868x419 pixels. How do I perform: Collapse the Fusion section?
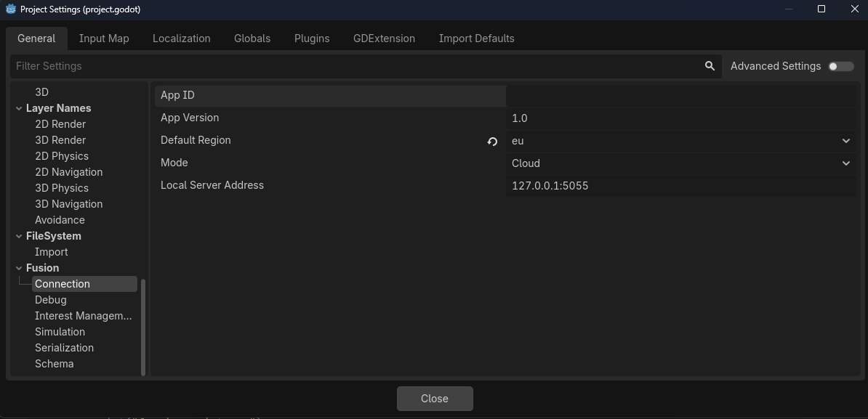(19, 268)
